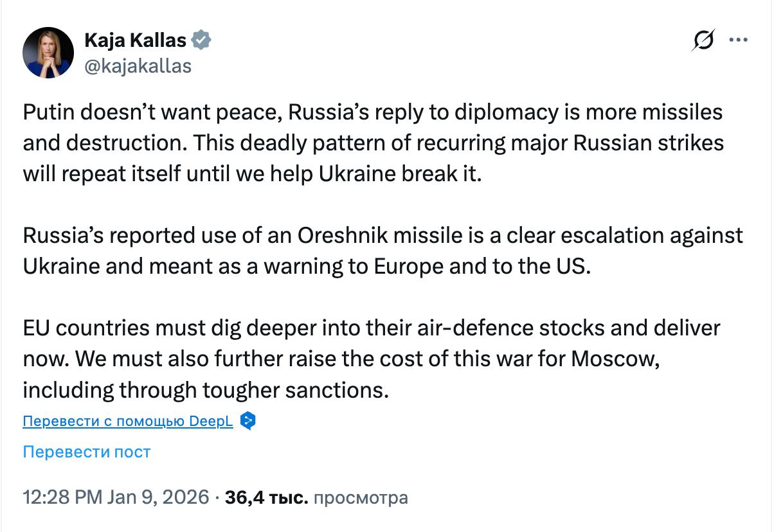
Task: Click the @kajakallas handle
Action: point(137,64)
